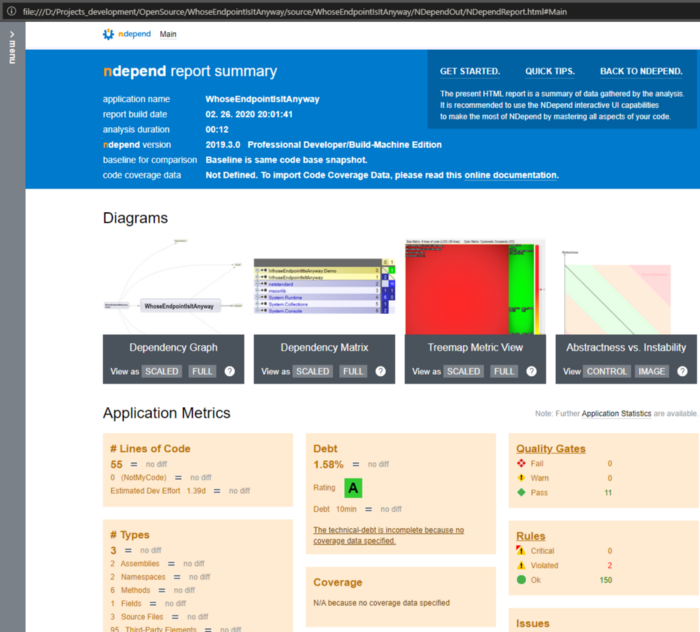Open the Application Statistics link
This screenshot has height=632, width=700.
point(616,414)
